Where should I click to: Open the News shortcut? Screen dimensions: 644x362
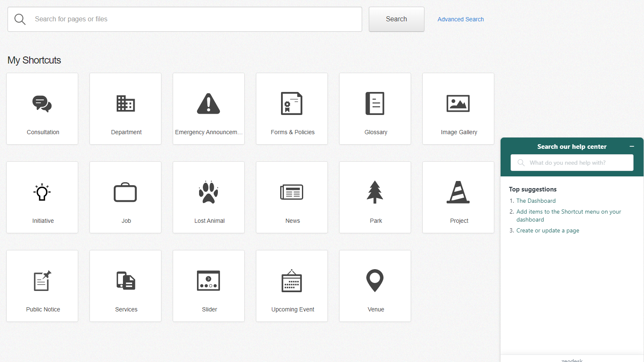pos(291,197)
